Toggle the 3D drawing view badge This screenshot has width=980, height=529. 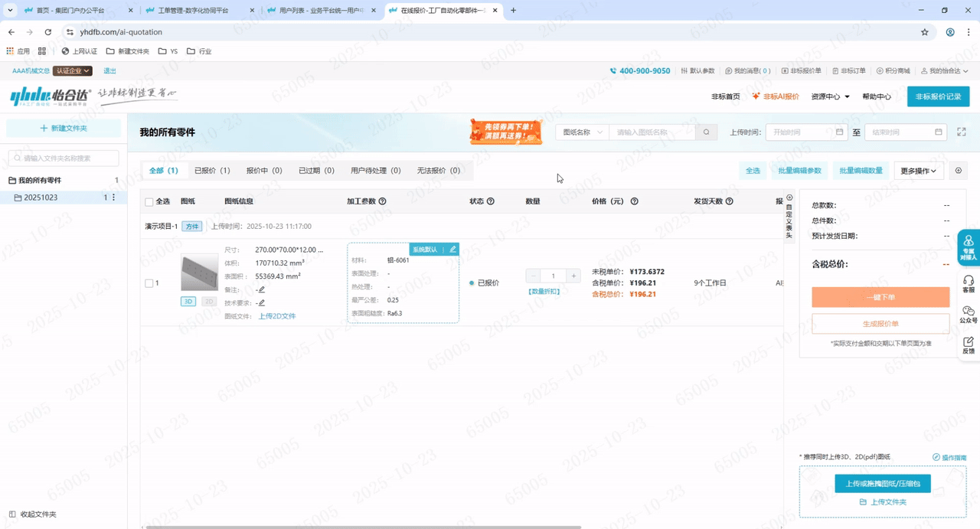[x=188, y=302]
